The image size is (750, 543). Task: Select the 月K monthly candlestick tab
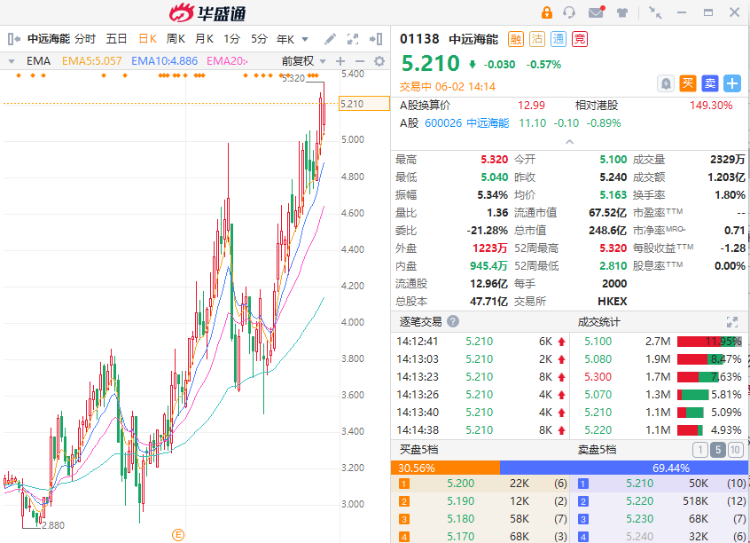pos(204,39)
